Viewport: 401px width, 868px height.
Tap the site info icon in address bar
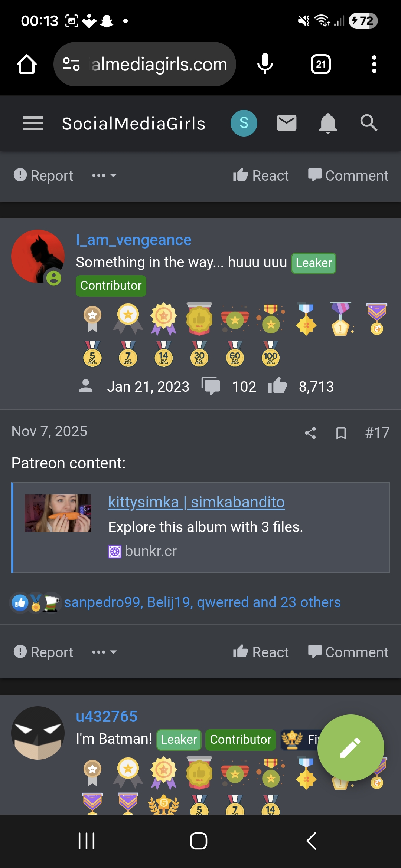(x=71, y=64)
